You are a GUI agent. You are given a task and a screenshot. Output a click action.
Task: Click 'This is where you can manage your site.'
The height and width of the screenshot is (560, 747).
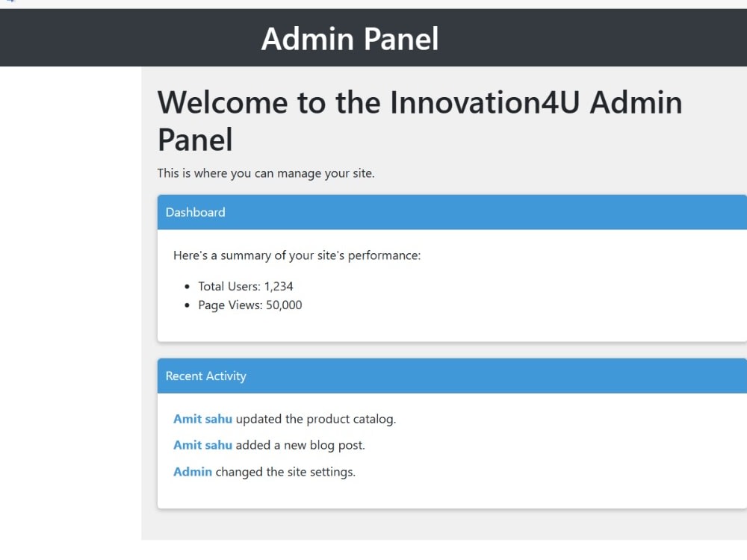coord(266,173)
